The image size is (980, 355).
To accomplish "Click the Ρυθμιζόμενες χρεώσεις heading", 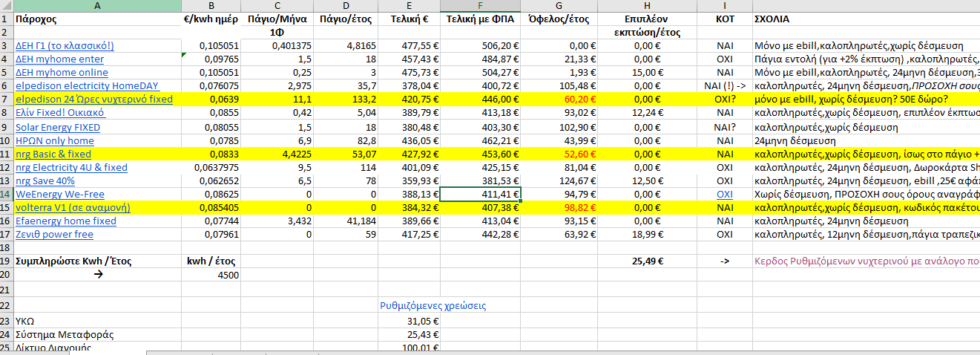I will point(433,305).
